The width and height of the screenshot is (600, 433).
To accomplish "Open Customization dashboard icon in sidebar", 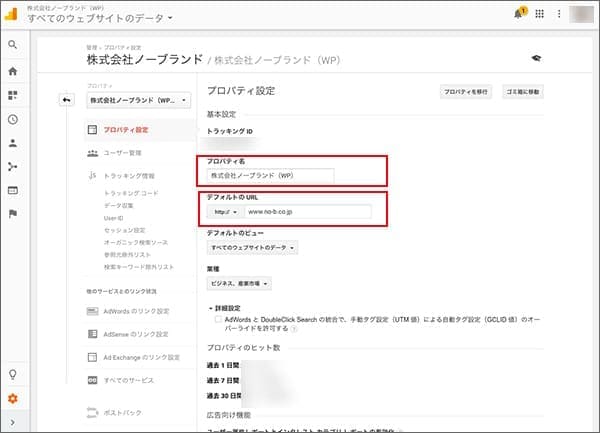I will coord(13,95).
